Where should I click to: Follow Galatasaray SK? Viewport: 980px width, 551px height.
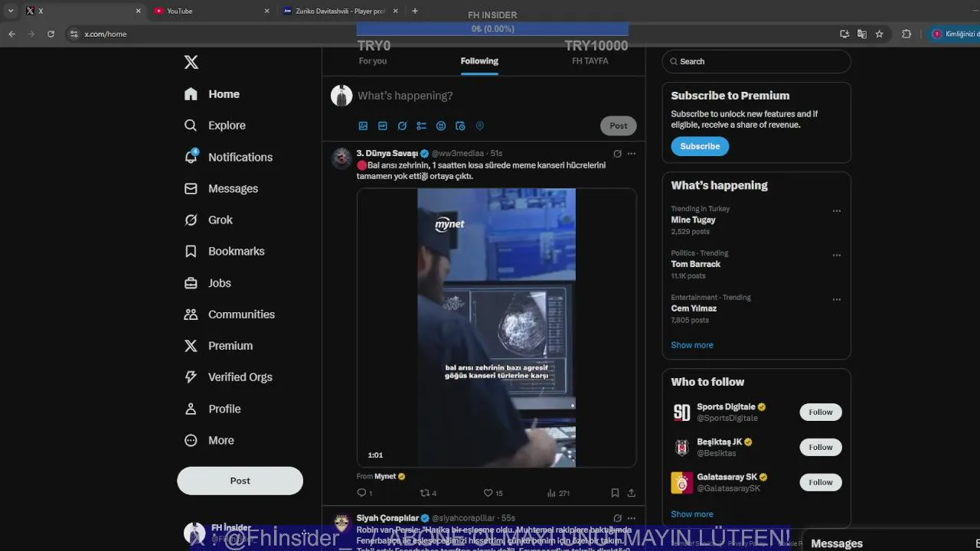(821, 482)
